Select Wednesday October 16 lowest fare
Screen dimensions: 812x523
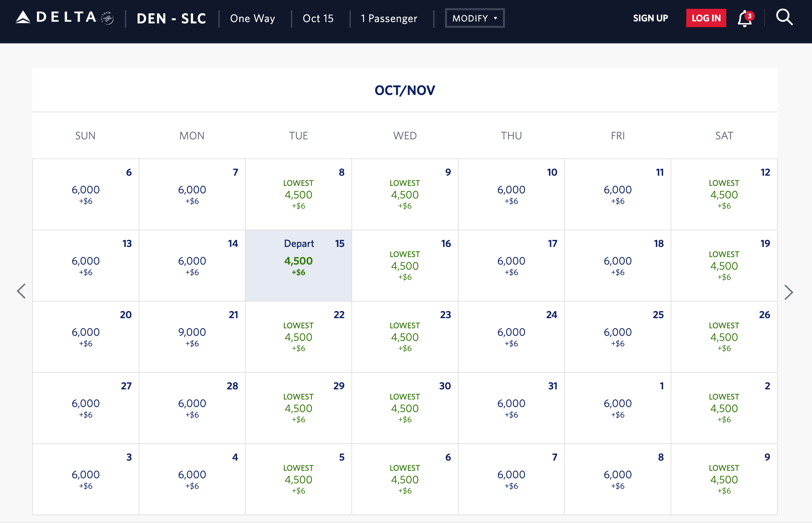coord(405,266)
